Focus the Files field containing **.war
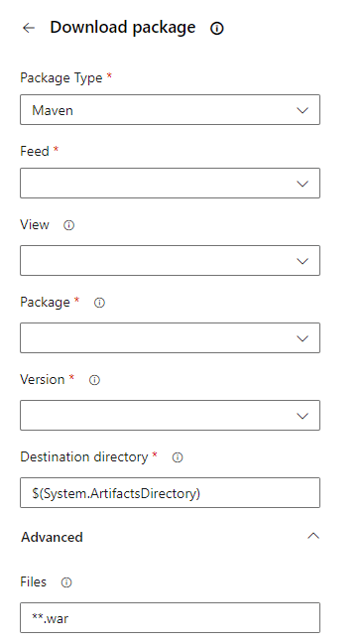364x643 pixels. pyautogui.click(x=171, y=617)
